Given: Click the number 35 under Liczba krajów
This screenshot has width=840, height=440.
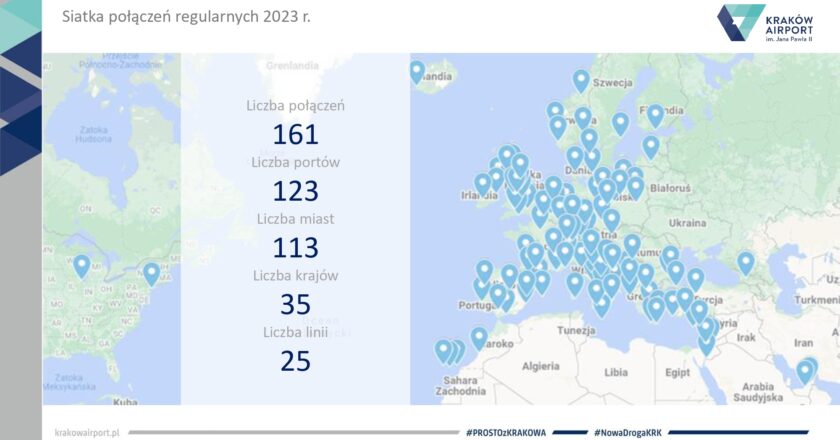Looking at the screenshot, I should click(x=295, y=304).
